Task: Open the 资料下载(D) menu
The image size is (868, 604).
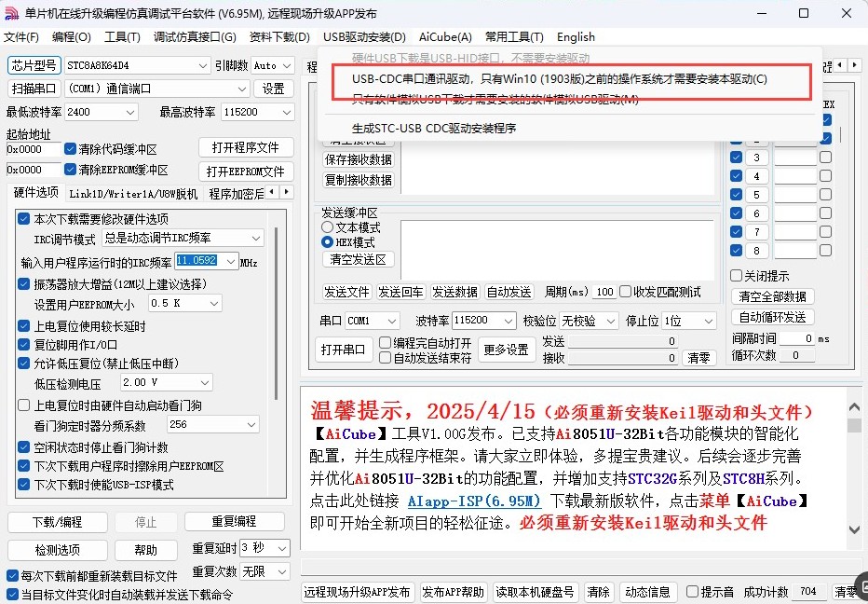Action: click(279, 37)
